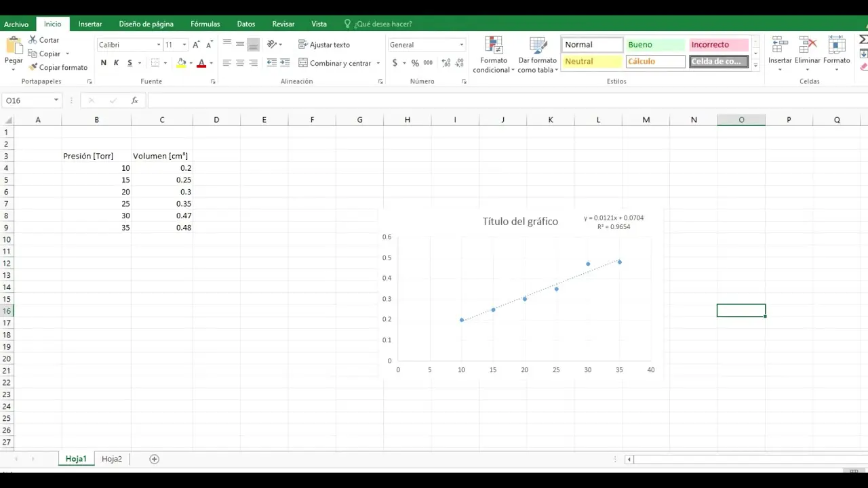Open the font size dropdown
This screenshot has height=488, width=868.
click(184, 44)
